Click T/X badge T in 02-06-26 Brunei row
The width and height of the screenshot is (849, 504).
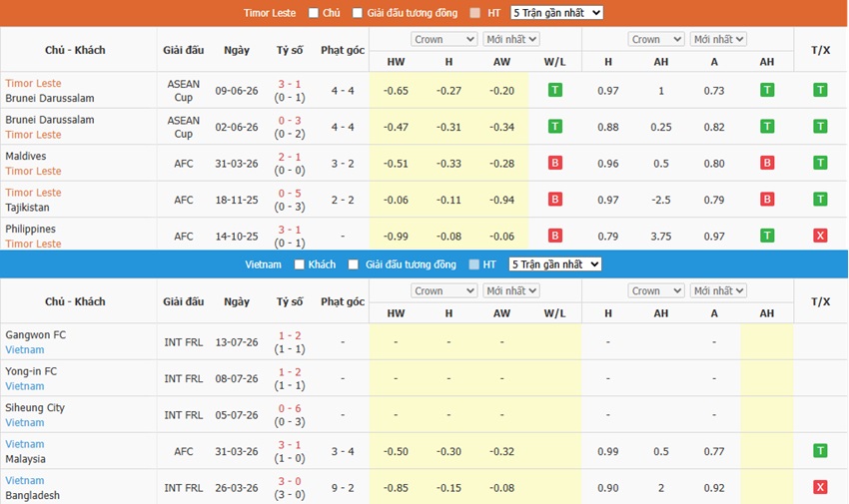[x=820, y=127]
